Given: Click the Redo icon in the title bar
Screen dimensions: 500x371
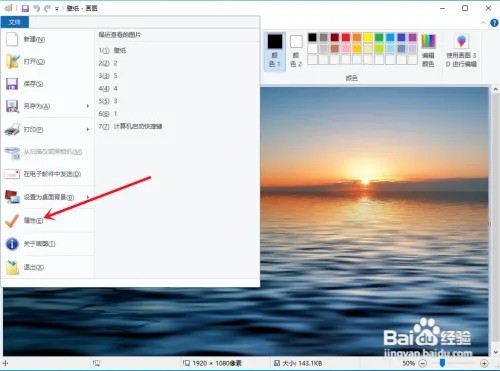Looking at the screenshot, I should coord(47,8).
